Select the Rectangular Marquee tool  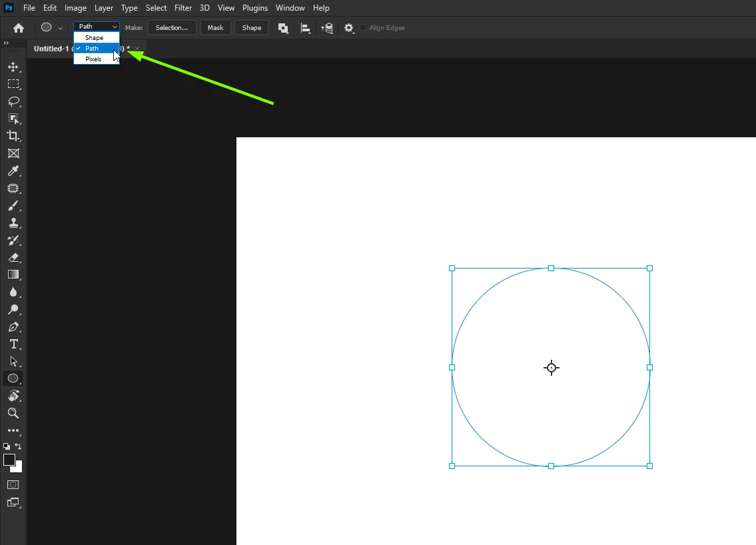(13, 84)
